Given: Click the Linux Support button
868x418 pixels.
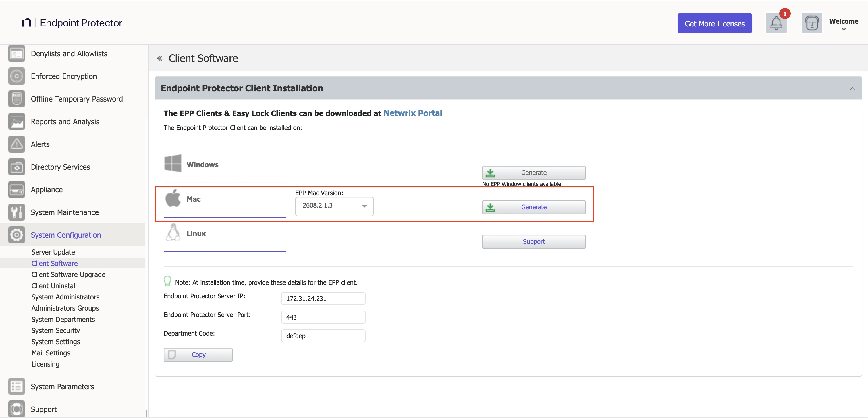Looking at the screenshot, I should tap(533, 241).
